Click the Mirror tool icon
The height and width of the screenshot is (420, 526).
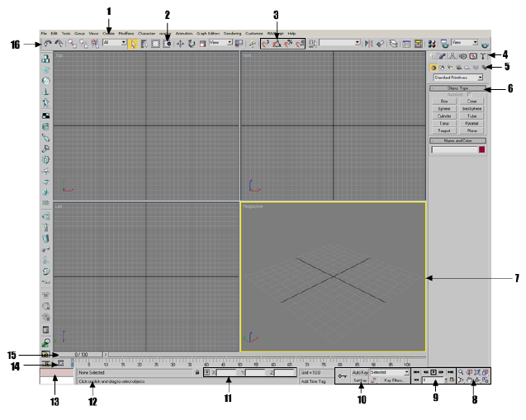[x=368, y=44]
